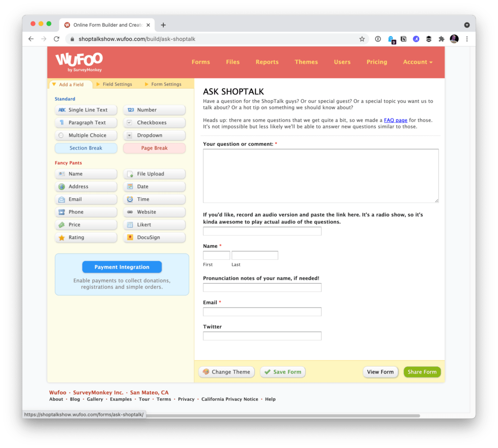This screenshot has width=498, height=448.
Task: Save the form
Action: [x=283, y=372]
